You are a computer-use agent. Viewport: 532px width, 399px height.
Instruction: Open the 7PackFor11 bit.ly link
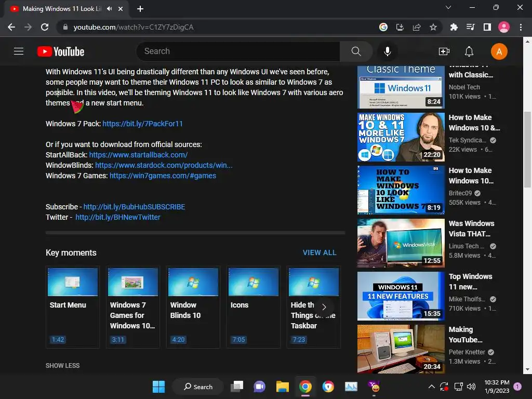(x=142, y=124)
